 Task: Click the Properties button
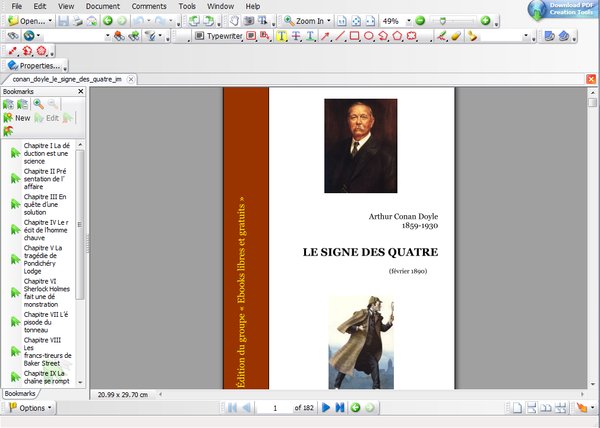pyautogui.click(x=38, y=65)
